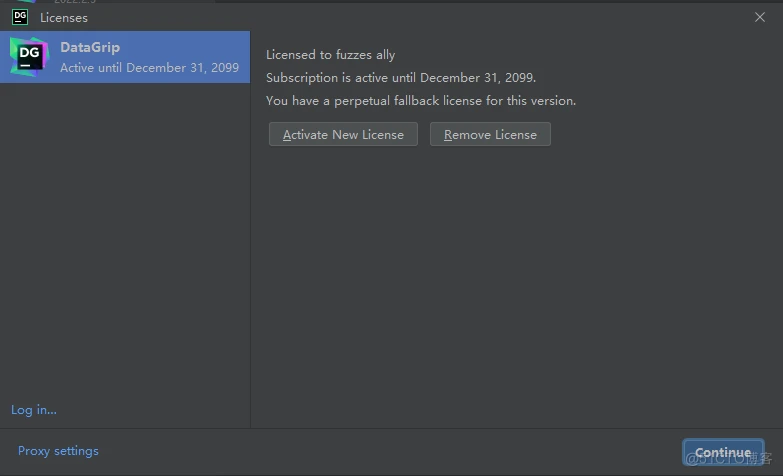Screen dimensions: 783x476
Task: Click the perpetual fallback license message
Action: [x=420, y=101]
